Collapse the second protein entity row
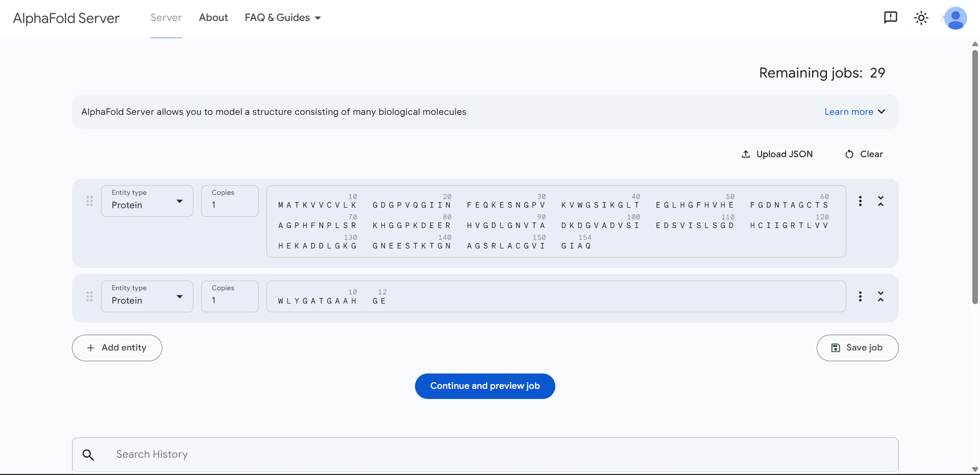 click(880, 296)
